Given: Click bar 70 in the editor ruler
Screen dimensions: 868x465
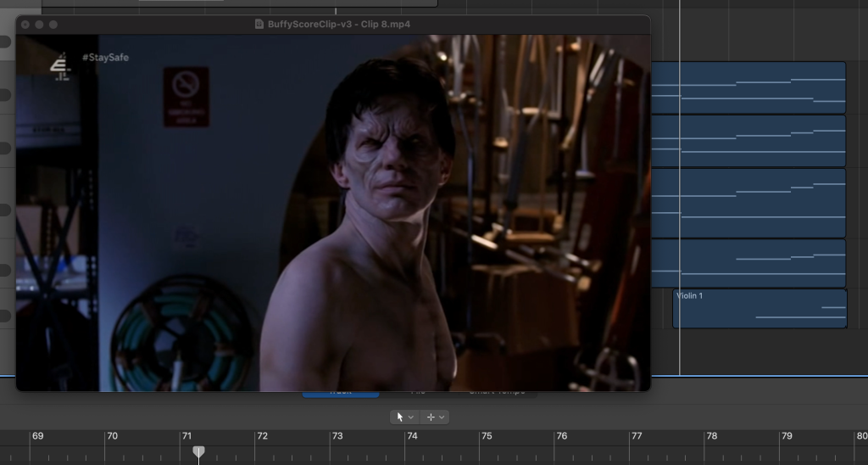Looking at the screenshot, I should pos(113,436).
